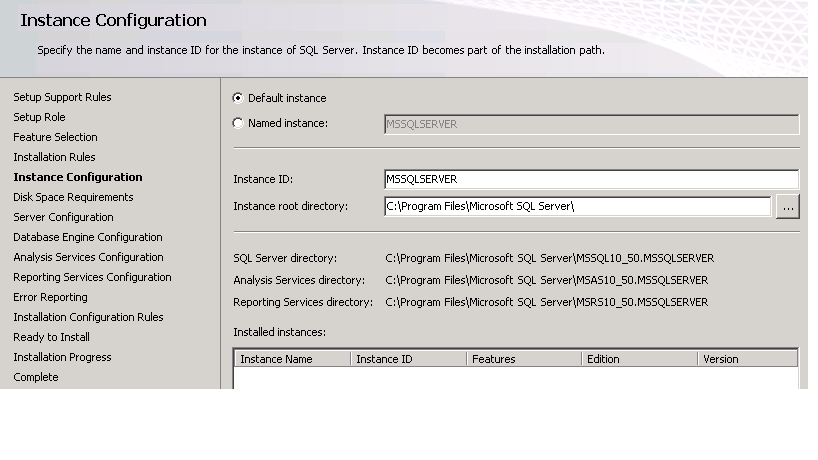The image size is (818, 460).
Task: Click the Analysis Services directory path MSAS10_50.MSSQLSERVER
Action: pyautogui.click(x=547, y=280)
